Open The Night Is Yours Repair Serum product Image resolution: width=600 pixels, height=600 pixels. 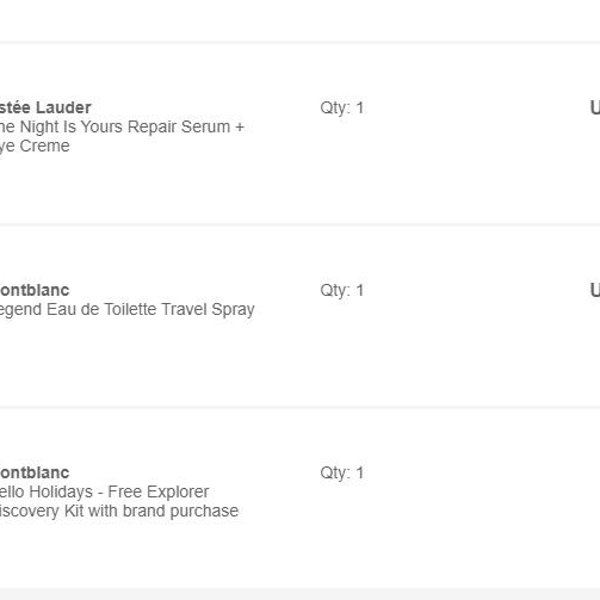pyautogui.click(x=122, y=127)
